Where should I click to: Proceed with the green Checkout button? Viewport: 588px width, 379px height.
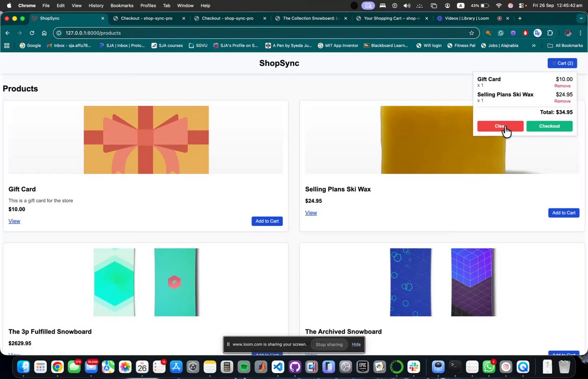coord(549,126)
